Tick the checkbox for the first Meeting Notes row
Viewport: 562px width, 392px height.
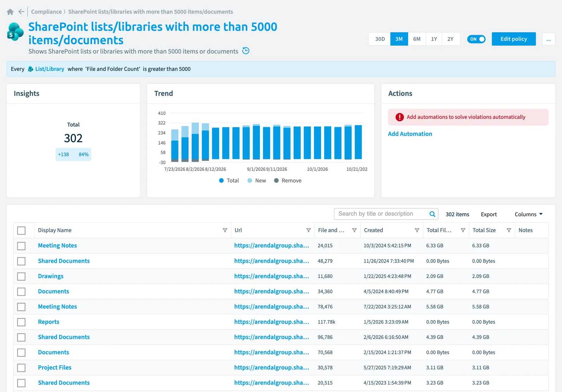(21, 246)
